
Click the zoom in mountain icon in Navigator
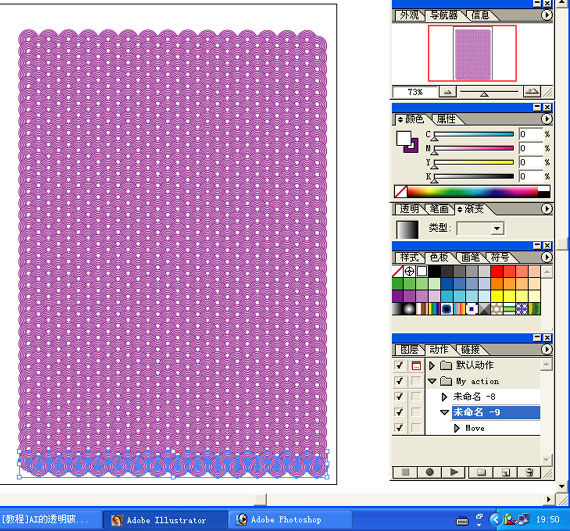click(x=532, y=92)
